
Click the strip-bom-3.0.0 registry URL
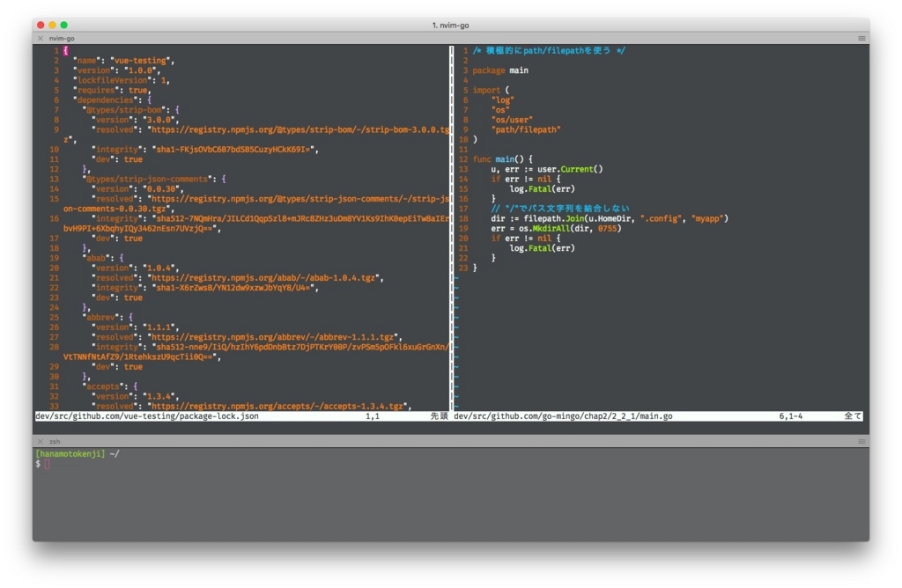[x=299, y=129]
